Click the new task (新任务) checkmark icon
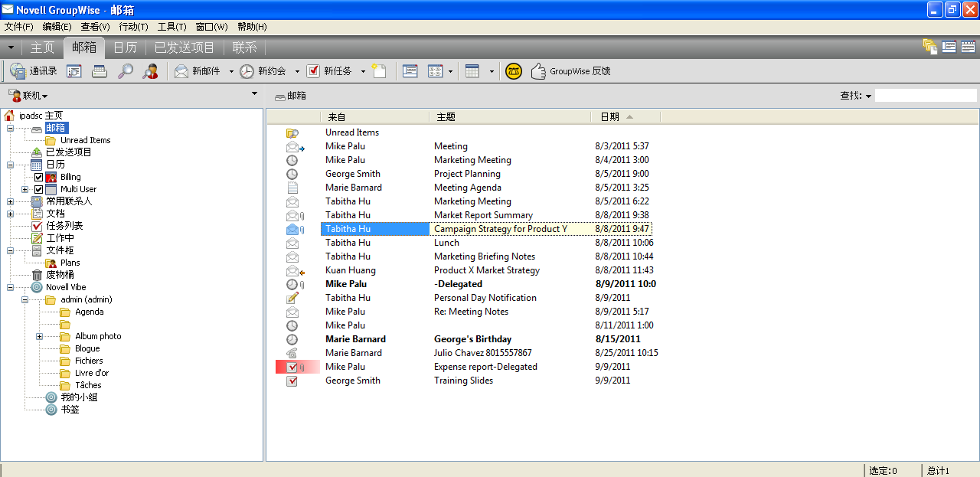980x477 pixels. (x=313, y=71)
